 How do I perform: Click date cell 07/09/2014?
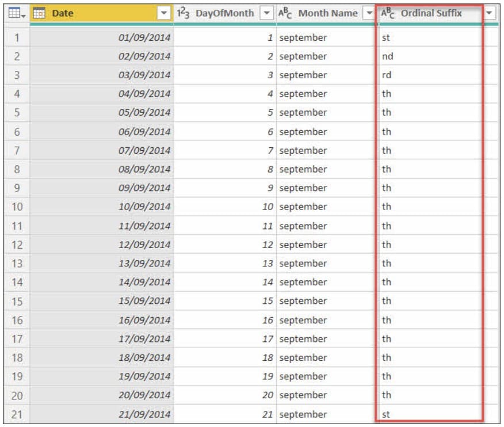[x=102, y=150]
